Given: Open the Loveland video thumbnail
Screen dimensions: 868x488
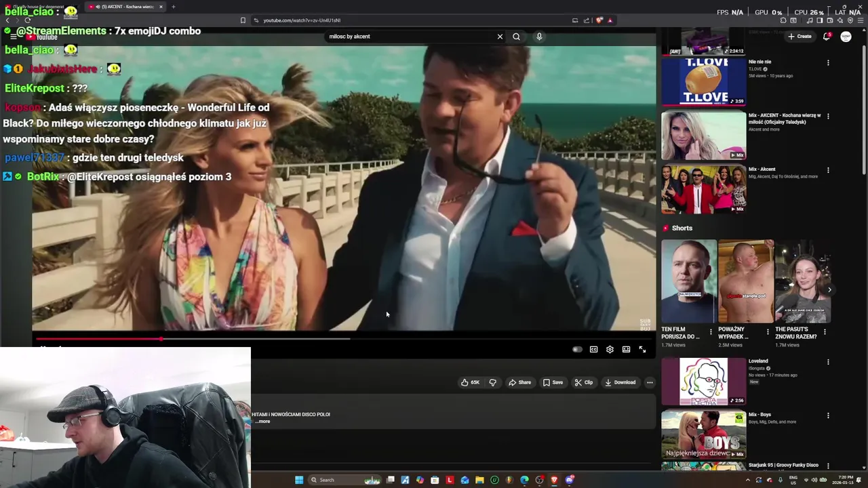Looking at the screenshot, I should [703, 382].
